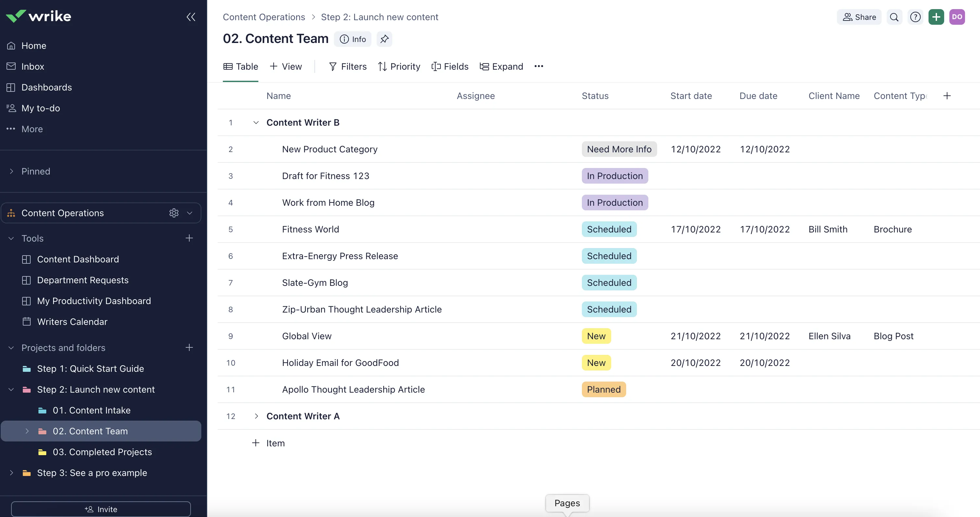Select the Table view tab
This screenshot has width=980, height=517.
click(x=240, y=66)
